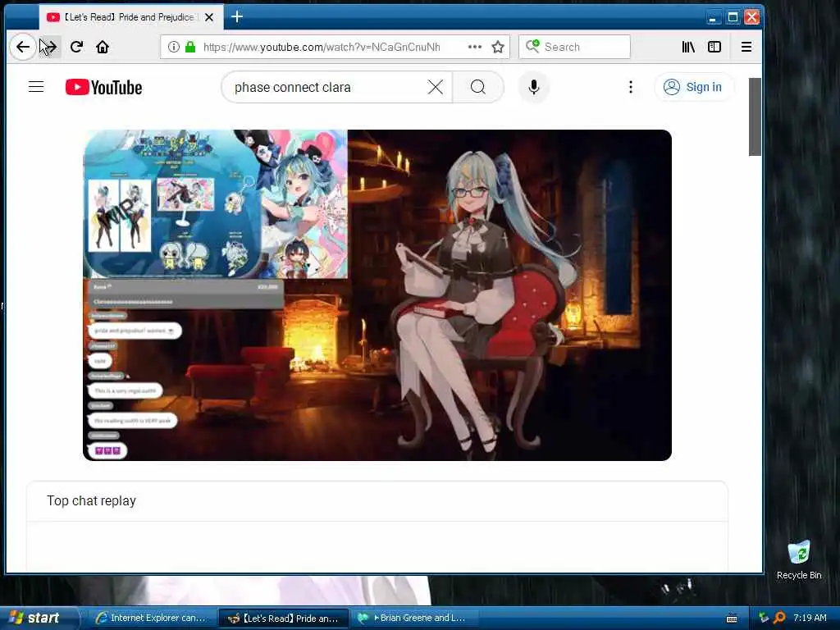
Task: Submit YouTube search with magnifier button
Action: 478,87
